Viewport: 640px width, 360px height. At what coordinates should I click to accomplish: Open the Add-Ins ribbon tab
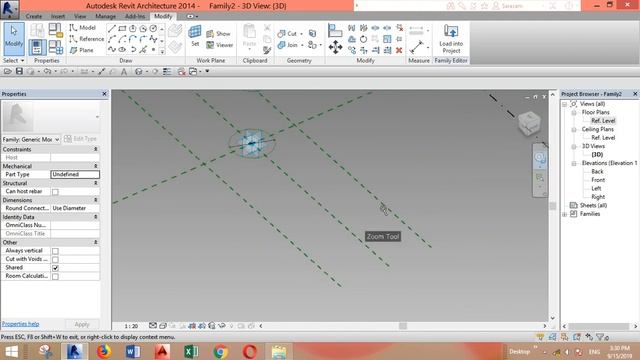(x=135, y=16)
